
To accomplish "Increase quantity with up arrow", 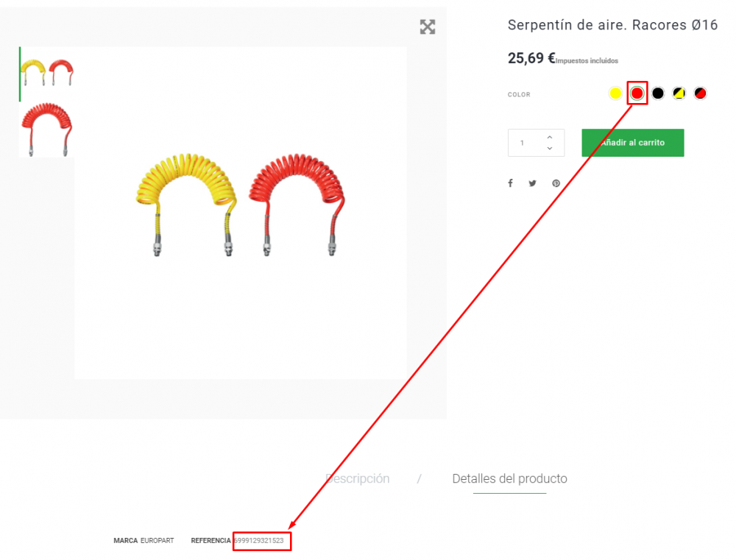I will pos(550,137).
